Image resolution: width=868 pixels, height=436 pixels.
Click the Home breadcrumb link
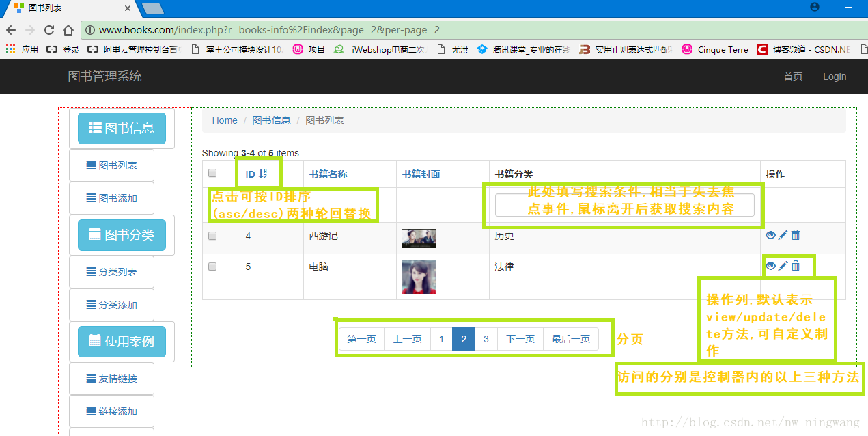tap(225, 120)
